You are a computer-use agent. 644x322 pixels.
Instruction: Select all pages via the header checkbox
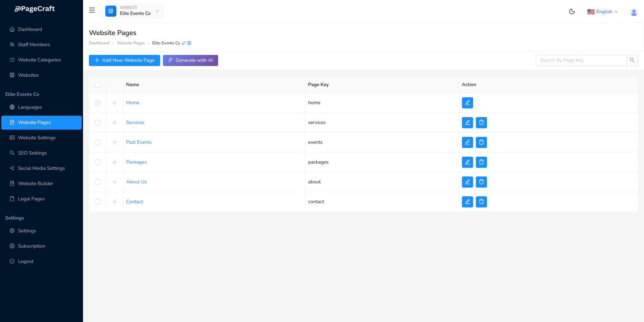pyautogui.click(x=98, y=84)
